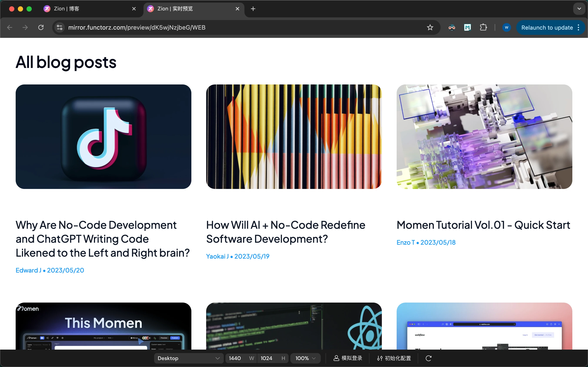Click 模拟登录 button
The height and width of the screenshot is (367, 588).
(348, 358)
